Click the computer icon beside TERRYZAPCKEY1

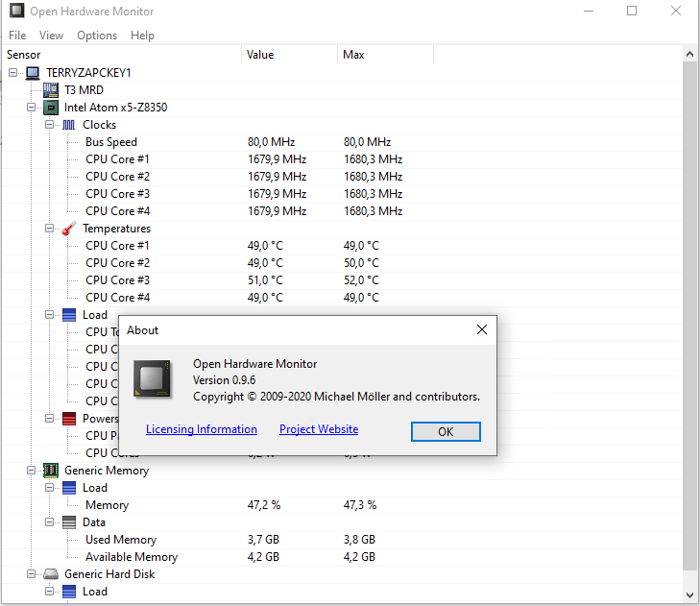33,73
